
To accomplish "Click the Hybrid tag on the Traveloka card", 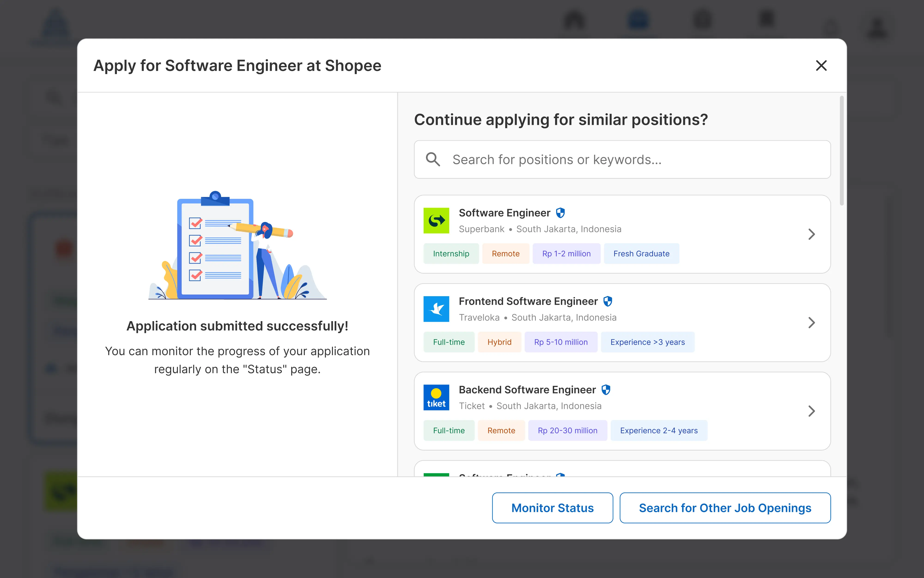I will [x=499, y=342].
